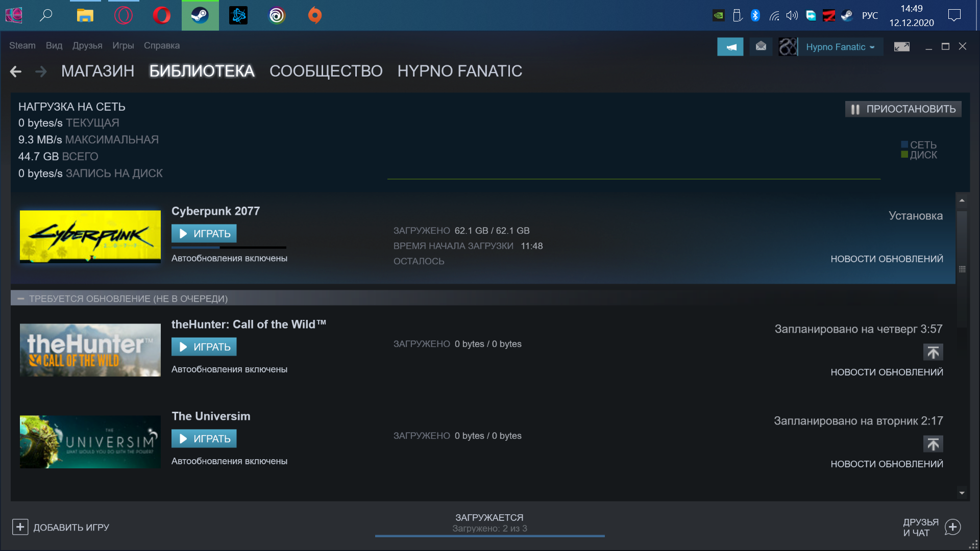Open the Игры menu
The width and height of the screenshot is (980, 551).
point(123,45)
